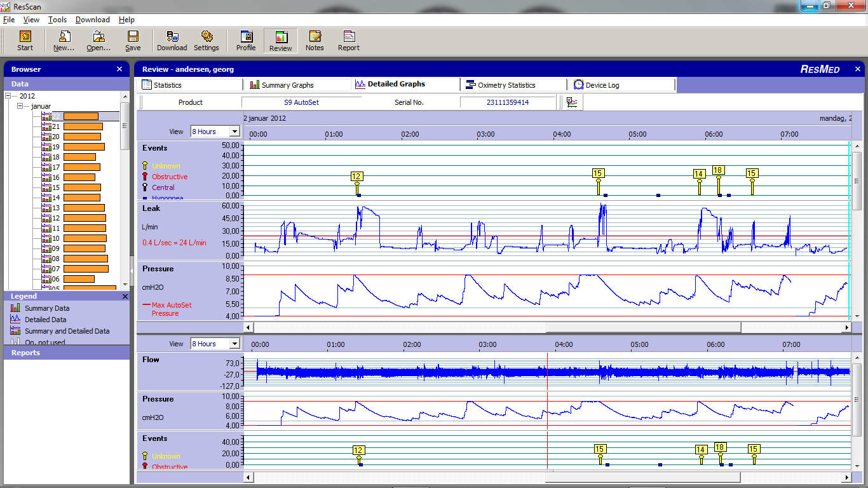Save data using the Save icon

click(133, 41)
